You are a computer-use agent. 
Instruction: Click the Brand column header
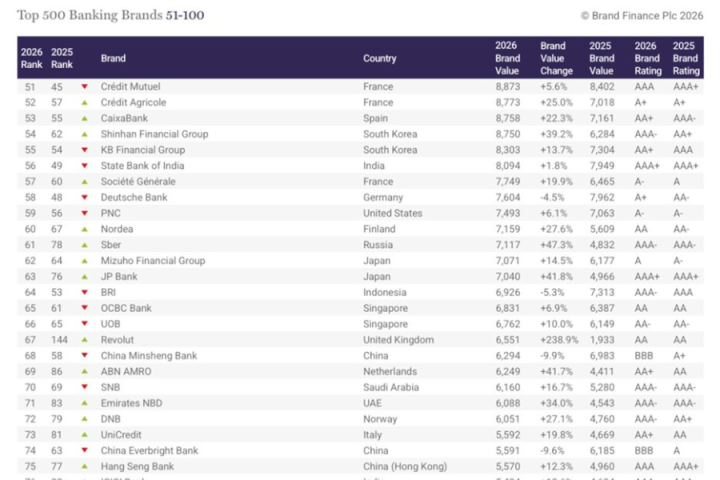point(113,58)
